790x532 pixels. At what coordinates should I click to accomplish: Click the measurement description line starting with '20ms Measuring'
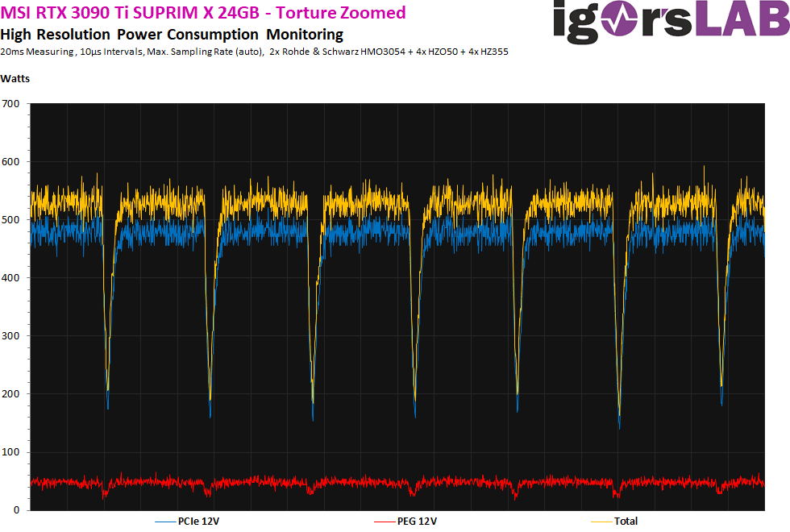(255, 52)
